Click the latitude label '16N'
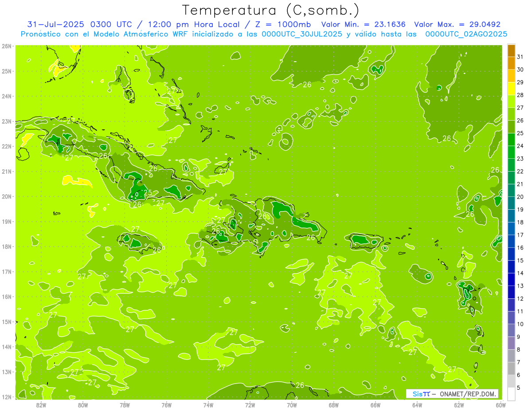This screenshot has height=411, width=532. (7, 296)
